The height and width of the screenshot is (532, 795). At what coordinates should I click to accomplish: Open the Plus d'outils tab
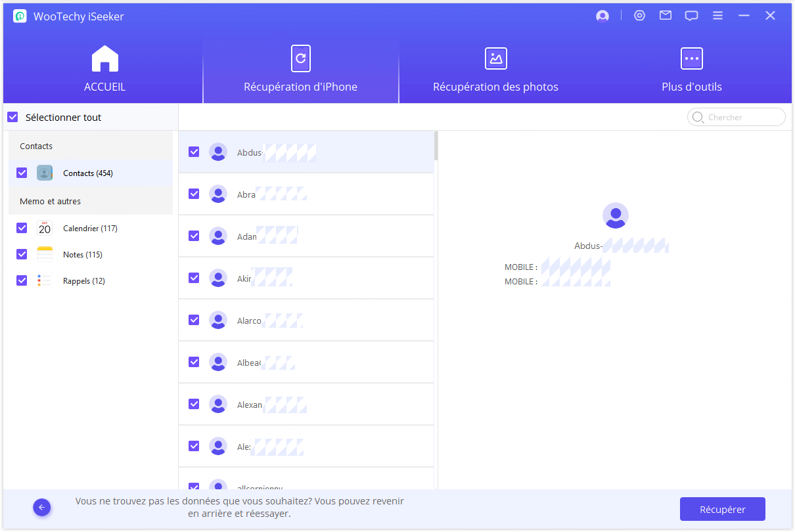click(691, 70)
